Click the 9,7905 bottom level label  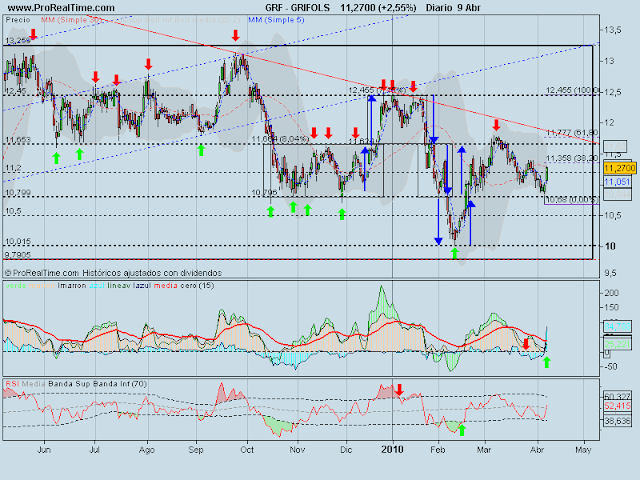coord(18,255)
